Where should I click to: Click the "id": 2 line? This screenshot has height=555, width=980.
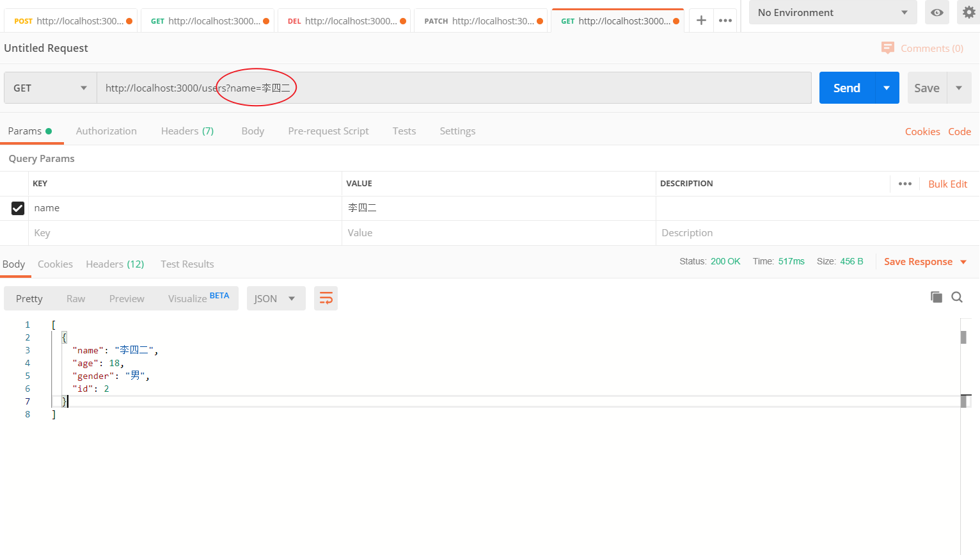click(x=91, y=389)
